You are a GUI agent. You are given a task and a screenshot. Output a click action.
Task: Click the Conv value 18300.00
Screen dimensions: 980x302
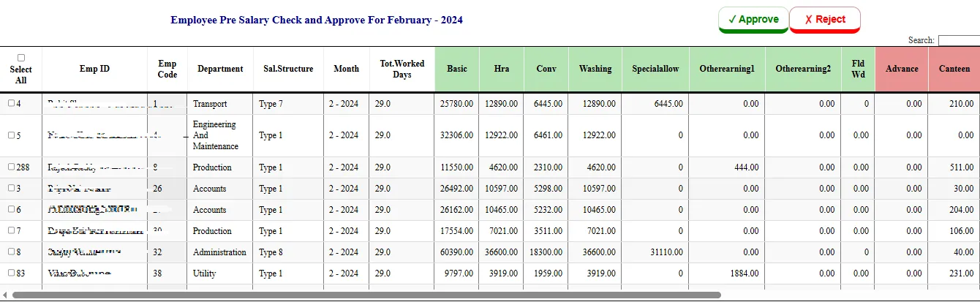point(546,252)
